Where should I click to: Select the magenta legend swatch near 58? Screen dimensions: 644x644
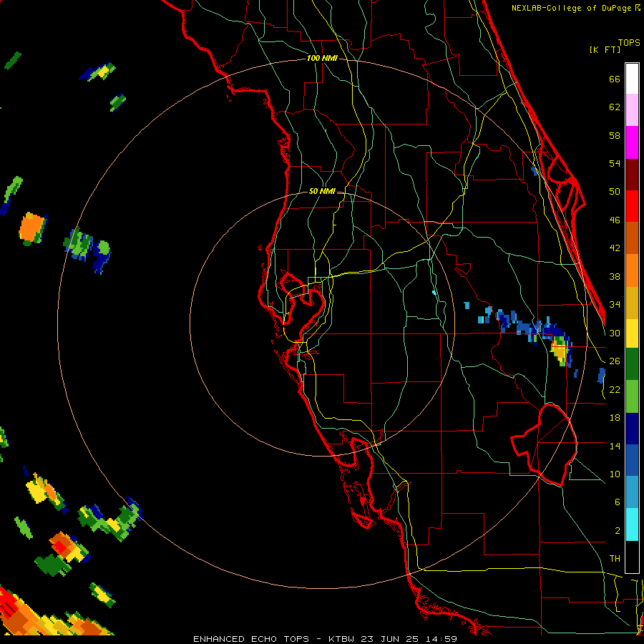[x=632, y=142]
